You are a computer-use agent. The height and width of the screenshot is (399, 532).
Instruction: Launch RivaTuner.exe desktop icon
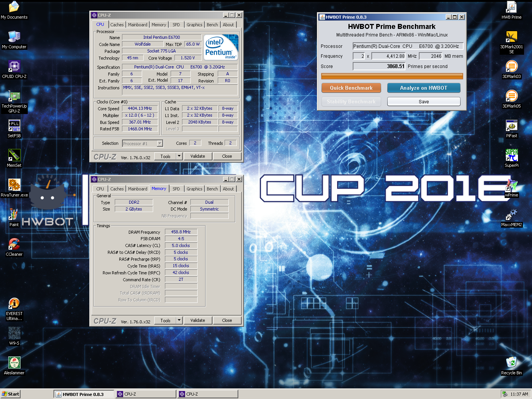pos(14,188)
